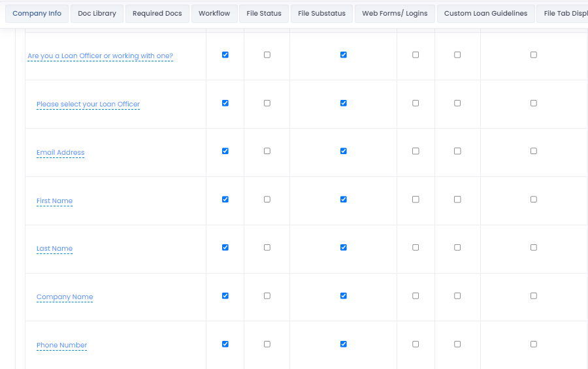The image size is (588, 369).
Task: Uncheck first checkbox in Company Name row
Action: (x=225, y=296)
